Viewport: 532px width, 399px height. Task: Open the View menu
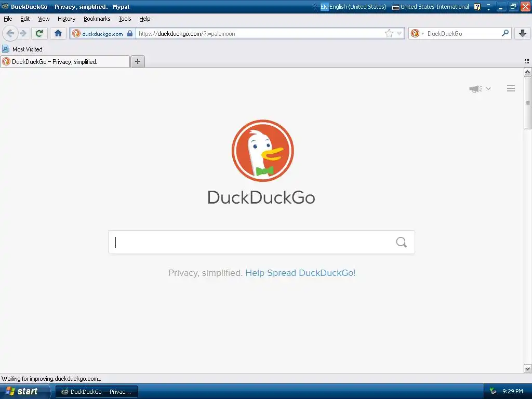click(x=44, y=19)
